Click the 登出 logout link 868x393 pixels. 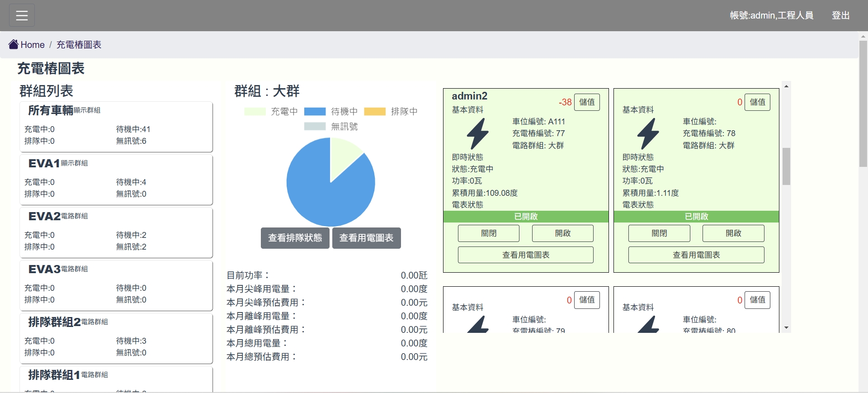click(x=840, y=15)
